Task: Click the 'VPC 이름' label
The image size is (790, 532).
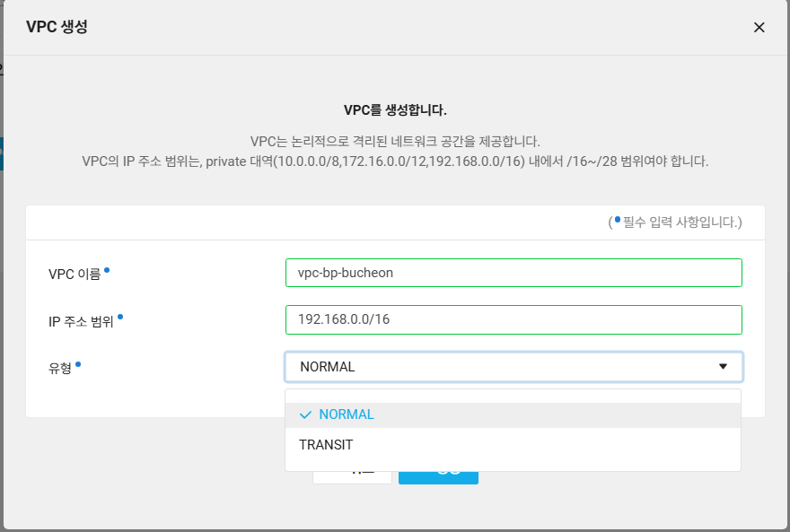Action: tap(75, 275)
